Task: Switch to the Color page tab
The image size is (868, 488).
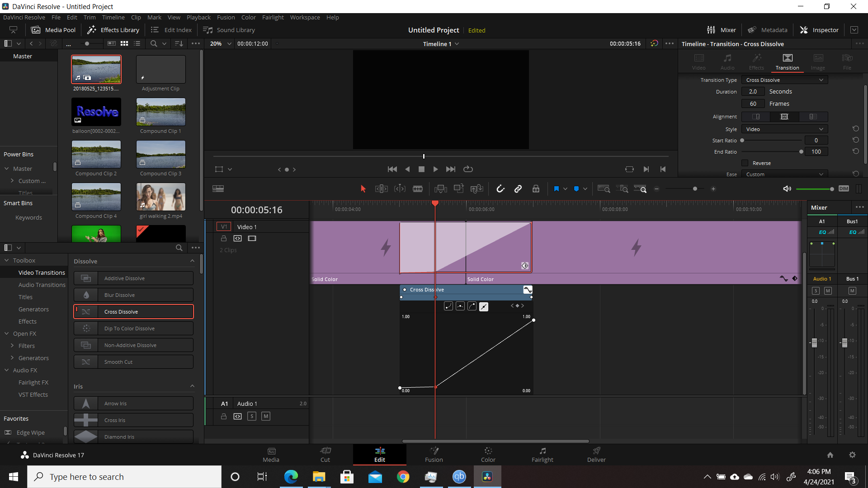Action: pyautogui.click(x=488, y=455)
